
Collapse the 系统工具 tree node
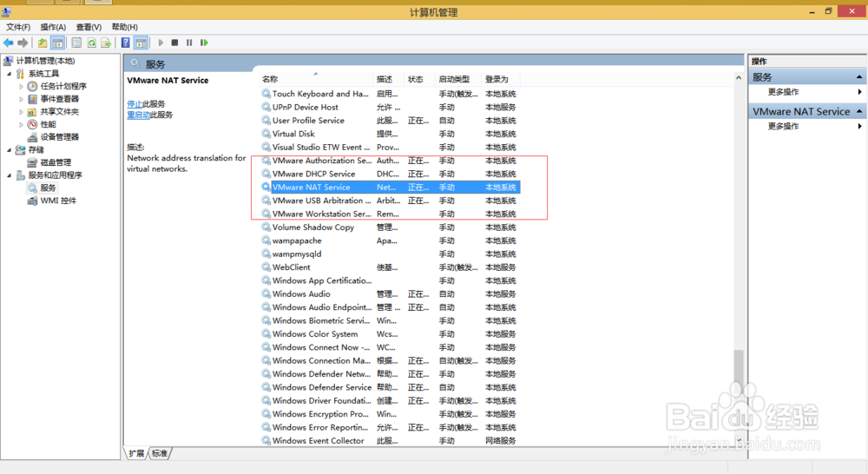point(9,73)
